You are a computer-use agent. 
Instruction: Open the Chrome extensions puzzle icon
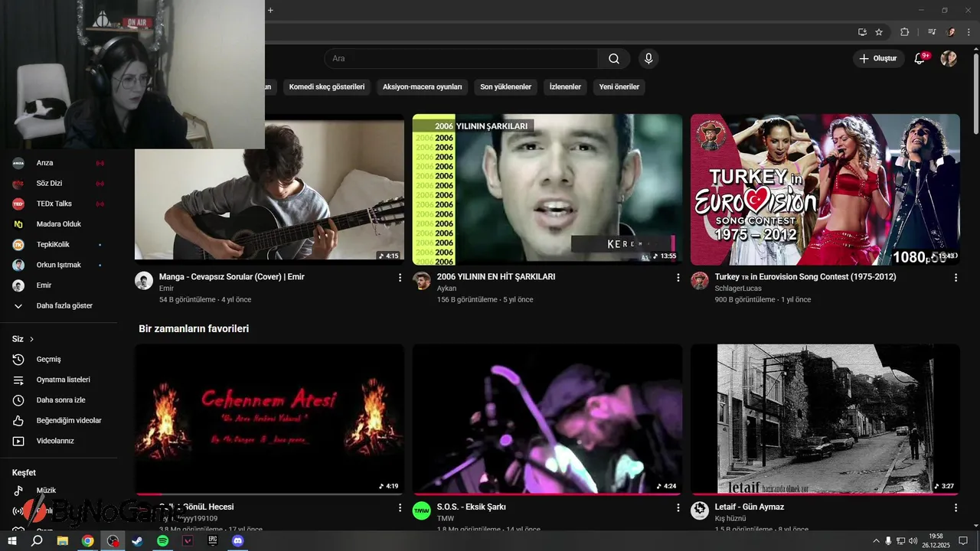click(904, 32)
